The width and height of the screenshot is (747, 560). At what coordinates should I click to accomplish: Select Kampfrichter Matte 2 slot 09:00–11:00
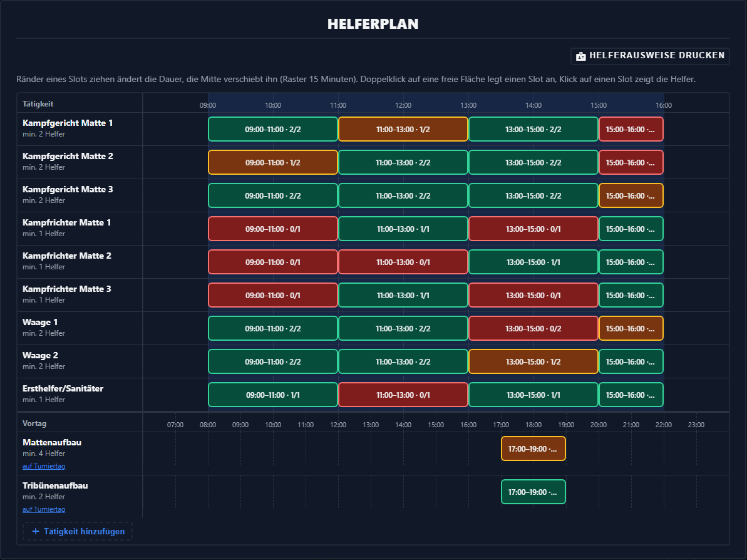pyautogui.click(x=273, y=262)
